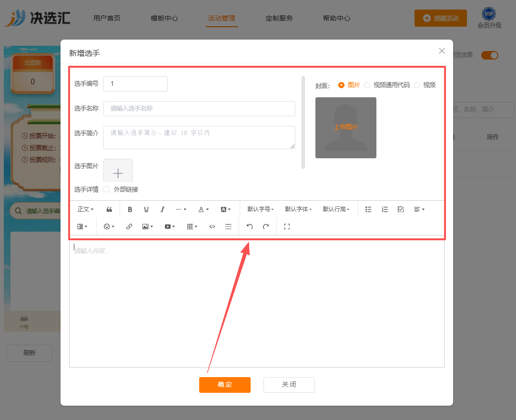Click the search magnifier icon in the preview
Viewport: 516px width, 420px height.
pyautogui.click(x=19, y=211)
